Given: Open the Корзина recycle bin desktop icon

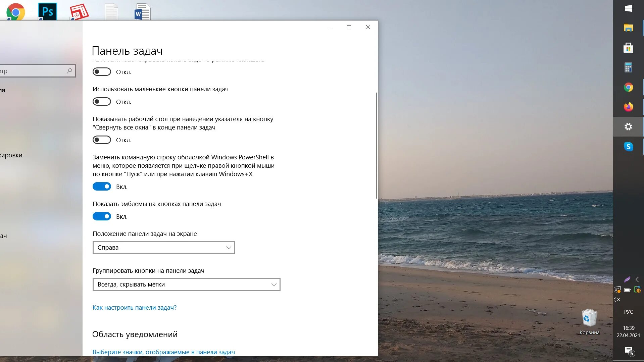Looking at the screenshot, I should 589,322.
